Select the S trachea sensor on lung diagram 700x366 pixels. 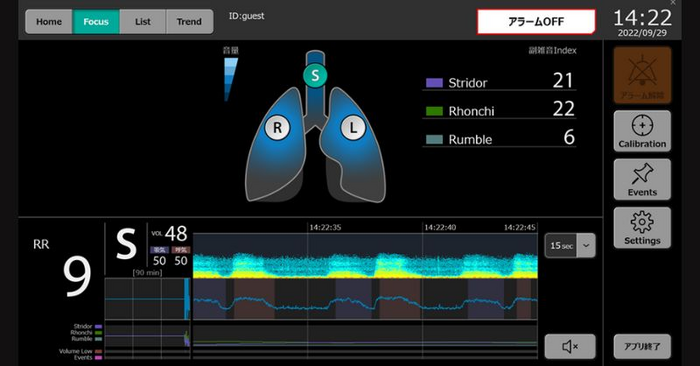(315, 75)
